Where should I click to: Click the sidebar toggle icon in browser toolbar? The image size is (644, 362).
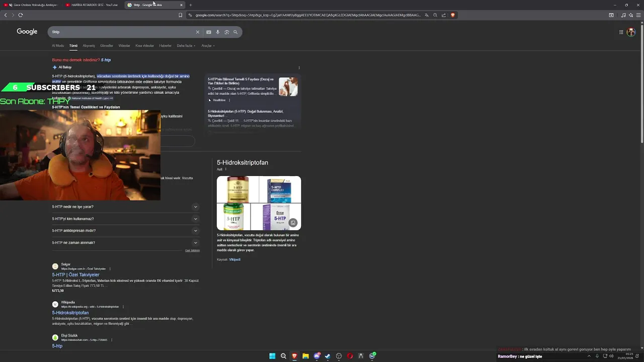click(611, 15)
